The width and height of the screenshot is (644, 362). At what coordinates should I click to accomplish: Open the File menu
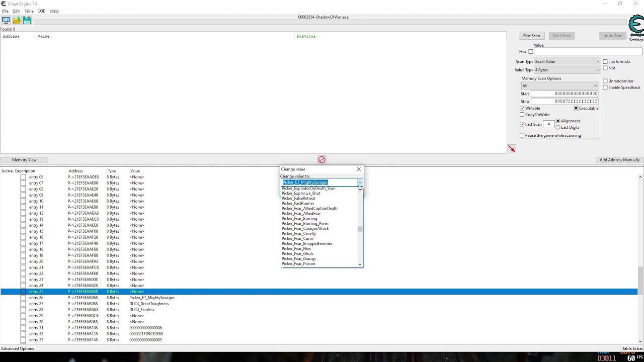pos(6,11)
